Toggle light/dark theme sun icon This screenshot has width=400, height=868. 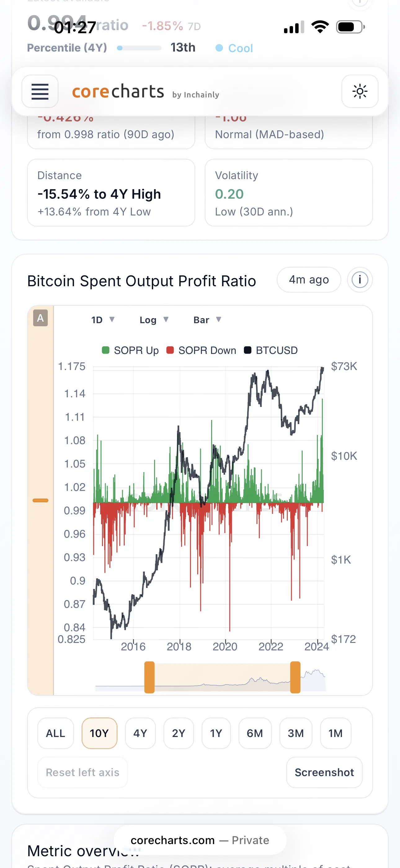(360, 91)
